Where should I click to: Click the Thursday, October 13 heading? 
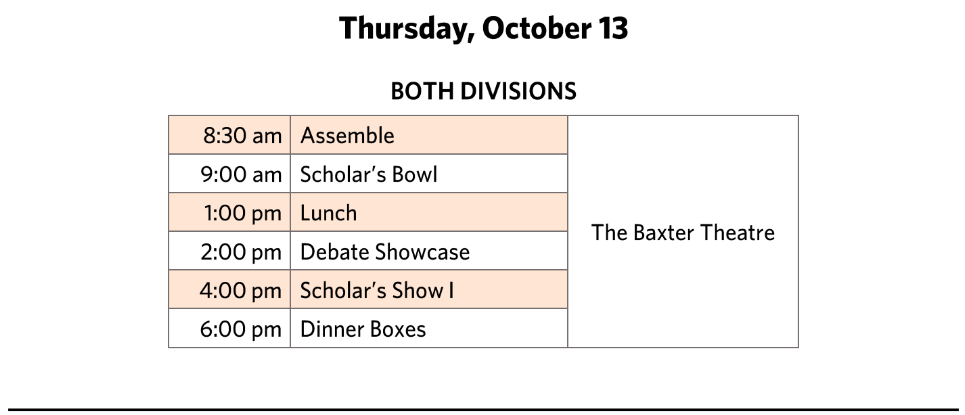483,29
